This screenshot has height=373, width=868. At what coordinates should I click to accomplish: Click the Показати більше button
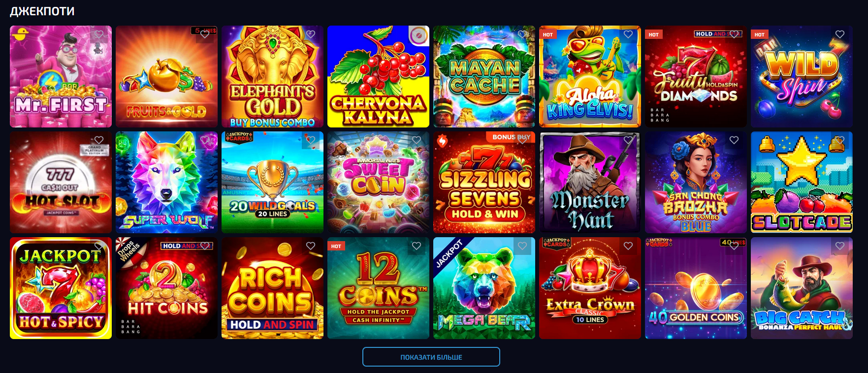(x=431, y=357)
